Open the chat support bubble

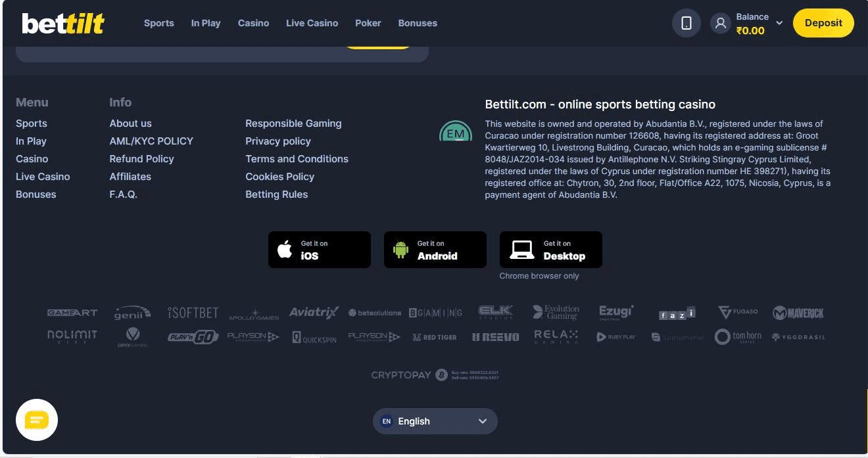pos(37,420)
